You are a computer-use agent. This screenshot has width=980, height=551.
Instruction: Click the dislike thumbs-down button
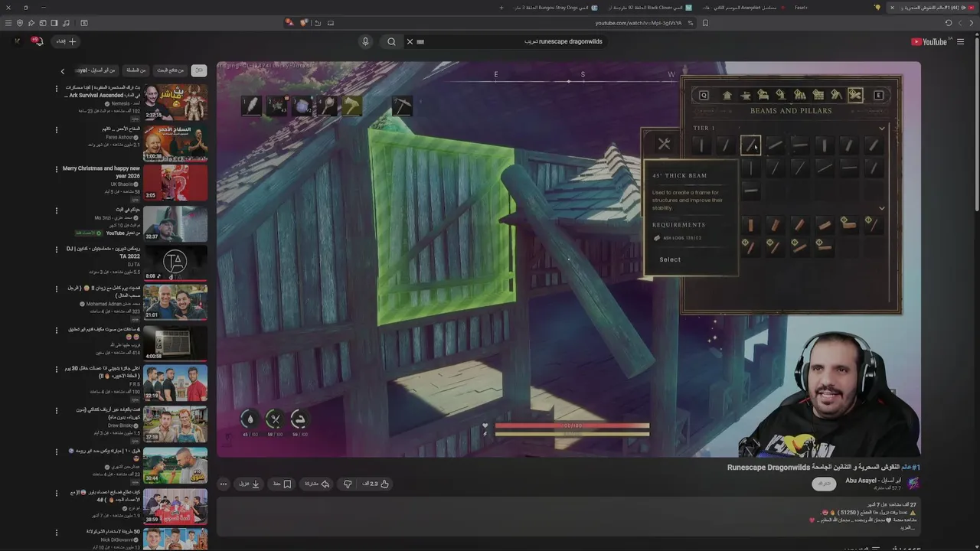click(x=348, y=484)
